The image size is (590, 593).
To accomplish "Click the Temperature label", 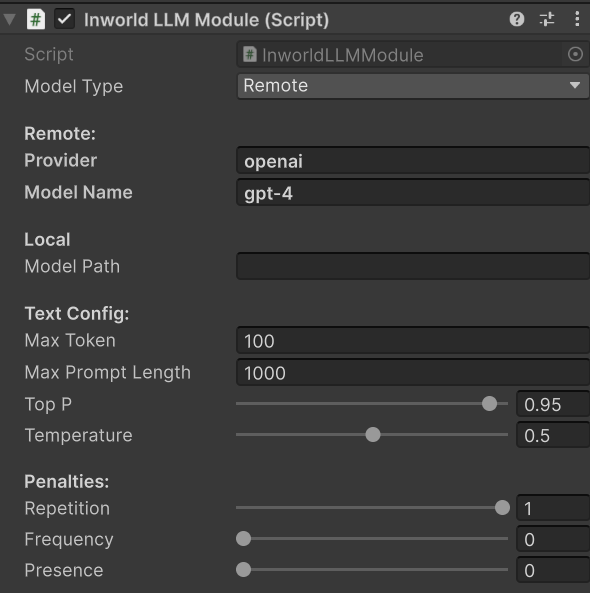I will tap(78, 436).
